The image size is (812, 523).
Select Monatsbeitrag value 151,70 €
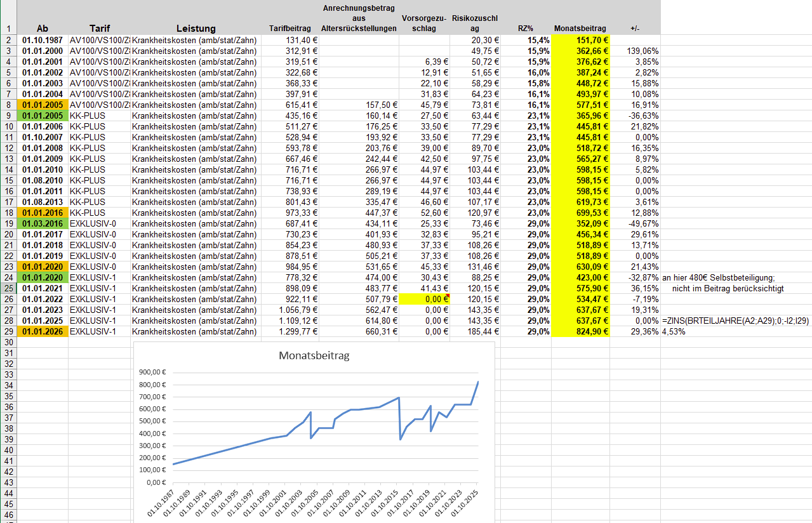pos(580,40)
